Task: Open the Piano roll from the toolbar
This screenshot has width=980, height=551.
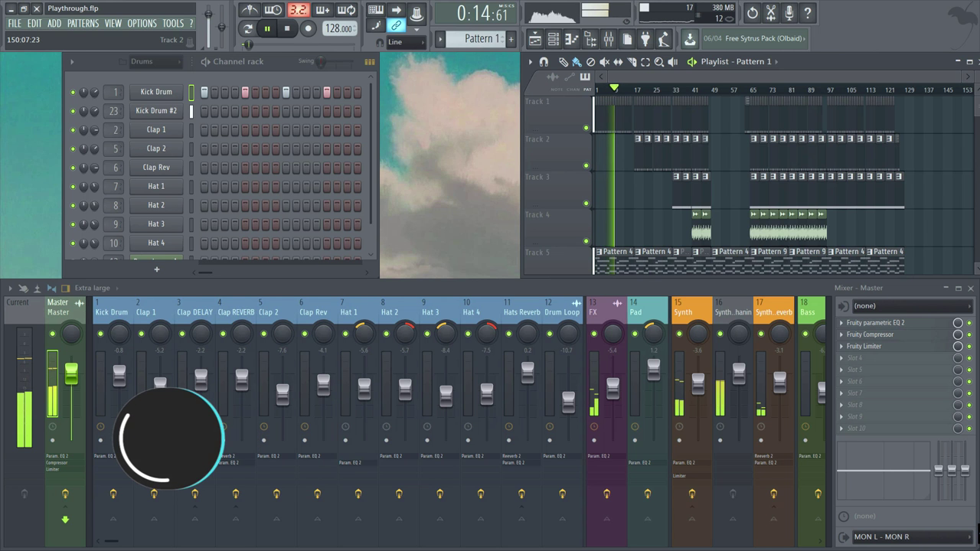Action: tap(573, 38)
